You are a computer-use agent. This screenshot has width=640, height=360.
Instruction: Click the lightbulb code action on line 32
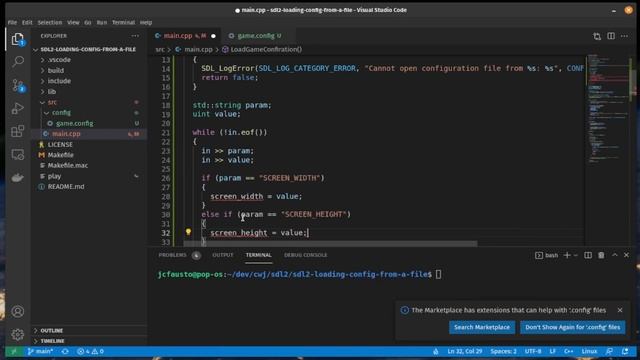188,232
